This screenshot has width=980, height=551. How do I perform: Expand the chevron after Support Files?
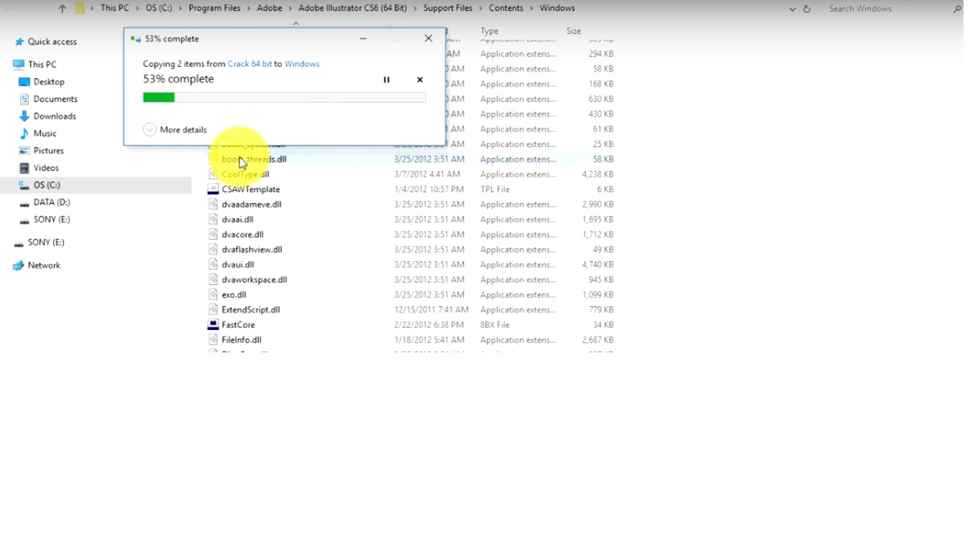click(x=481, y=9)
